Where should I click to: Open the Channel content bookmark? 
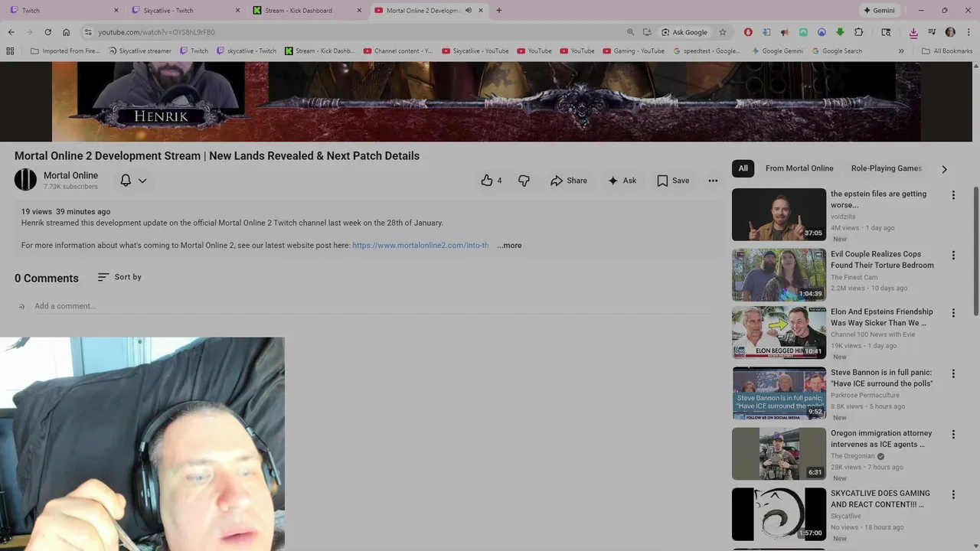tap(398, 51)
